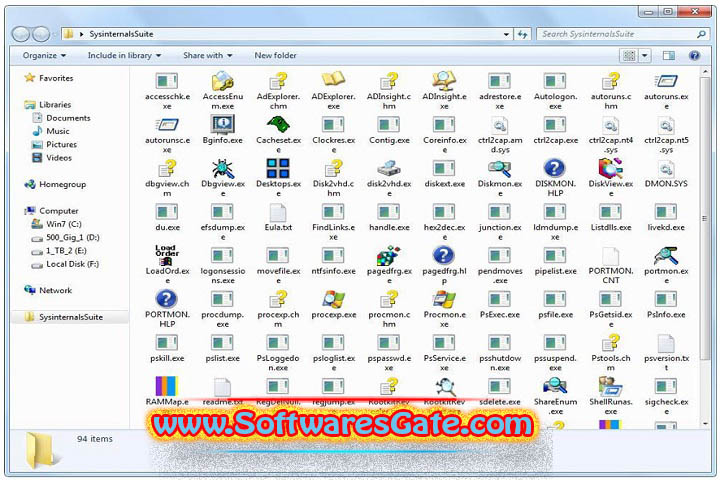720x480 pixels.
Task: Click the Bginfo.exe monitor icon
Action: pyautogui.click(x=223, y=124)
